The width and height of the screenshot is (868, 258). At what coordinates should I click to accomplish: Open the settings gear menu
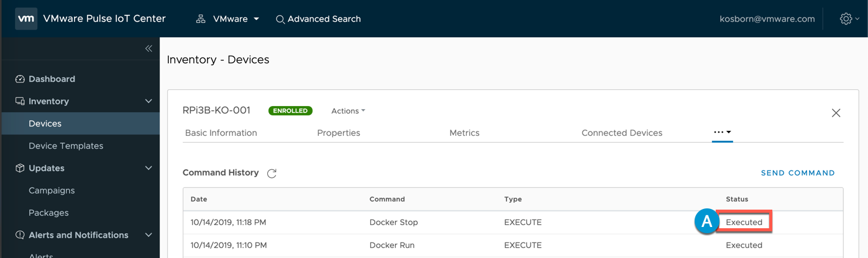pyautogui.click(x=849, y=19)
